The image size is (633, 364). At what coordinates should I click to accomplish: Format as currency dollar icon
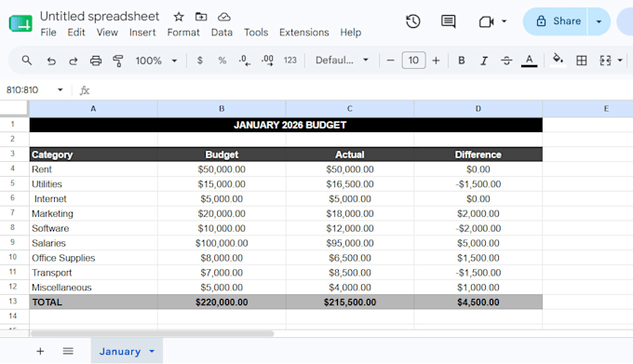(200, 61)
